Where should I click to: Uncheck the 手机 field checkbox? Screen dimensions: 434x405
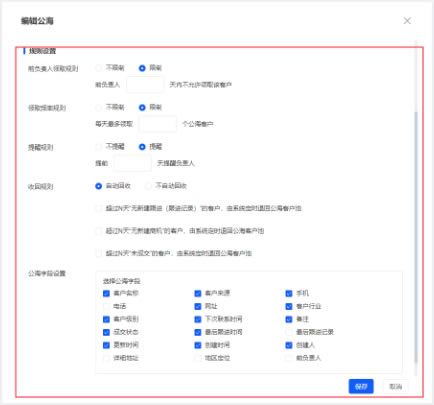click(289, 293)
